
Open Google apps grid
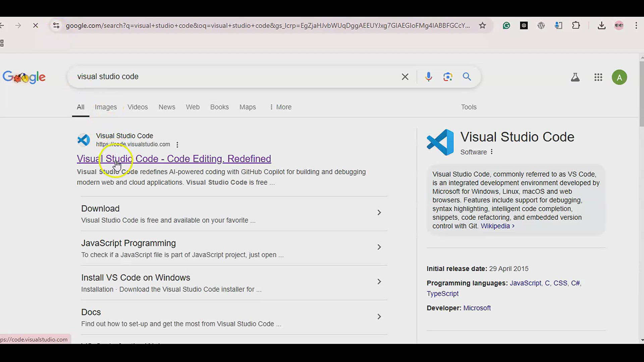[598, 77]
